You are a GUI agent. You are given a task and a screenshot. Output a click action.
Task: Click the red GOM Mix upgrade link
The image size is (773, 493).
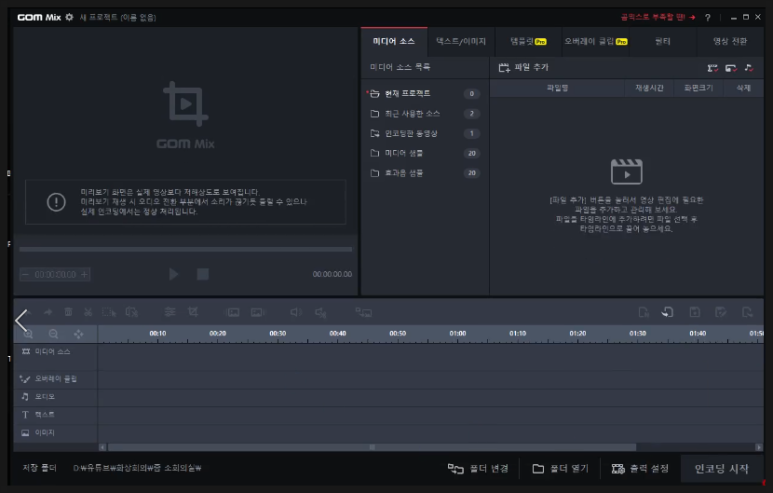[x=658, y=17]
